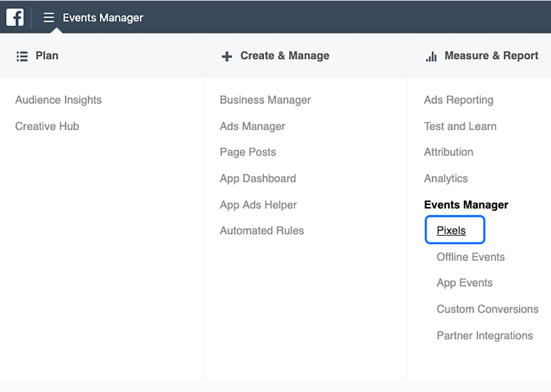Image resolution: width=551 pixels, height=392 pixels.
Task: Open Page Posts
Action: point(248,152)
